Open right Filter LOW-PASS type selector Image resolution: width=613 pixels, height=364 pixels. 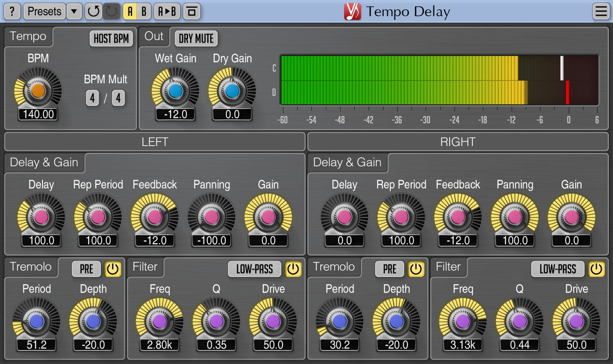[558, 269]
